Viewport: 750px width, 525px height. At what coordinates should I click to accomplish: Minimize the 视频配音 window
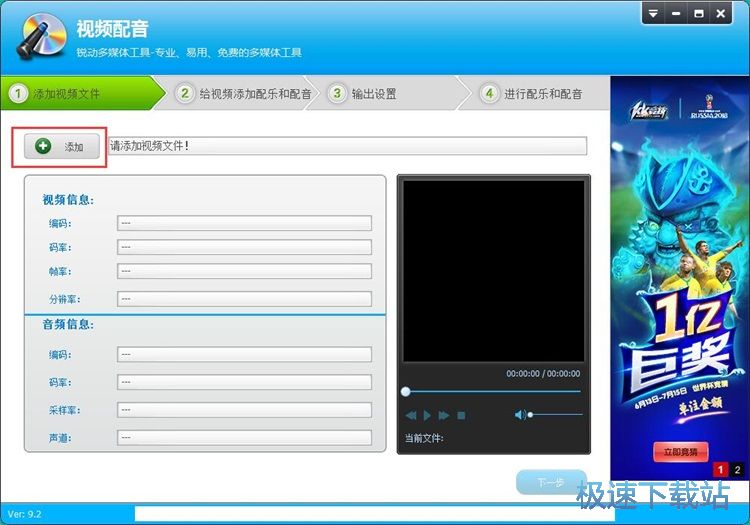coord(676,14)
